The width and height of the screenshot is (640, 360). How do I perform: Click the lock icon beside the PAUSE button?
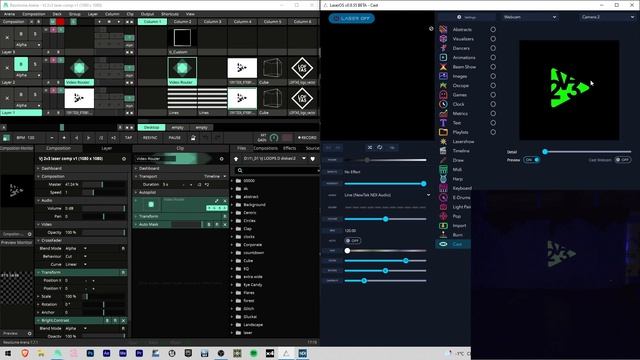pyautogui.click(x=193, y=138)
